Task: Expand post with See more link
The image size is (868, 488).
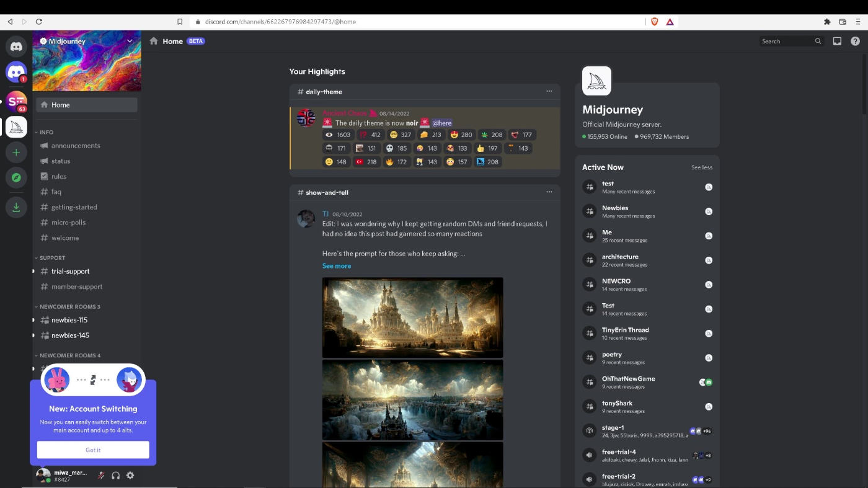Action: tap(337, 266)
